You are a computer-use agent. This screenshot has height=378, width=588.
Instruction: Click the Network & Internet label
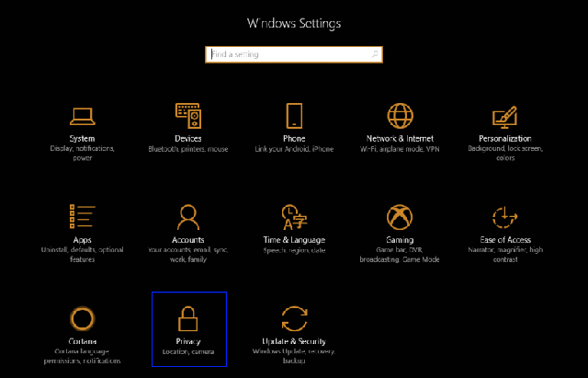pos(401,139)
